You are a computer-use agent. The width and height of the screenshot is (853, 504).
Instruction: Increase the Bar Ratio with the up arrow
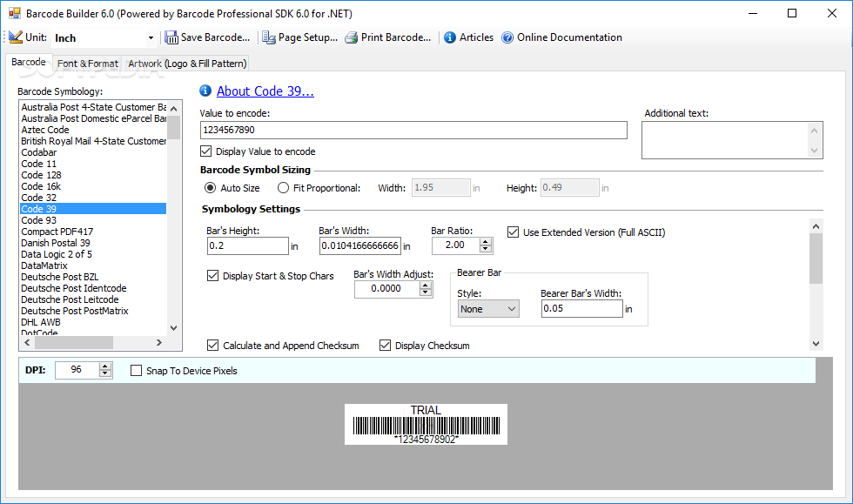(486, 242)
